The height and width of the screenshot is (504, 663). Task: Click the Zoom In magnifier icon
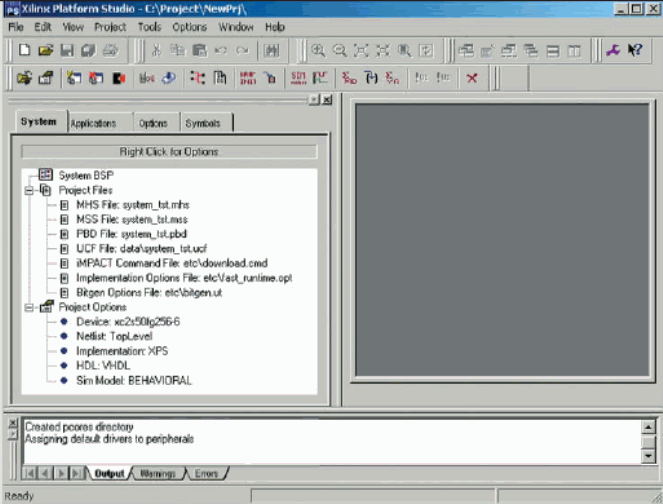click(318, 50)
